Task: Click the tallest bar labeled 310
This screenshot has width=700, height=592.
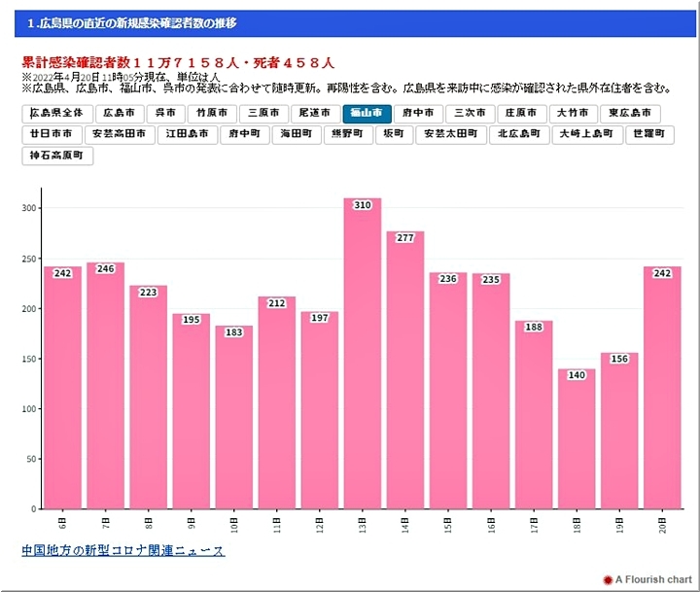Action: tap(362, 353)
